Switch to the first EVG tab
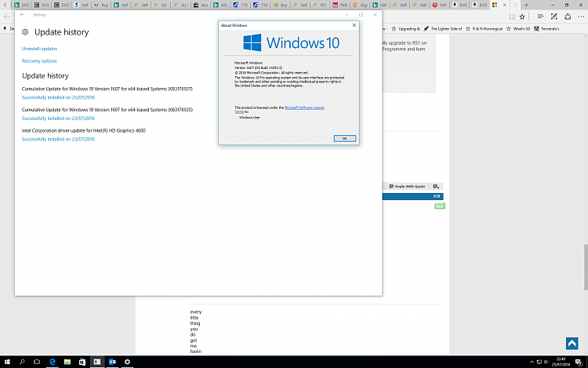This screenshot has height=368, width=588. [21, 5]
